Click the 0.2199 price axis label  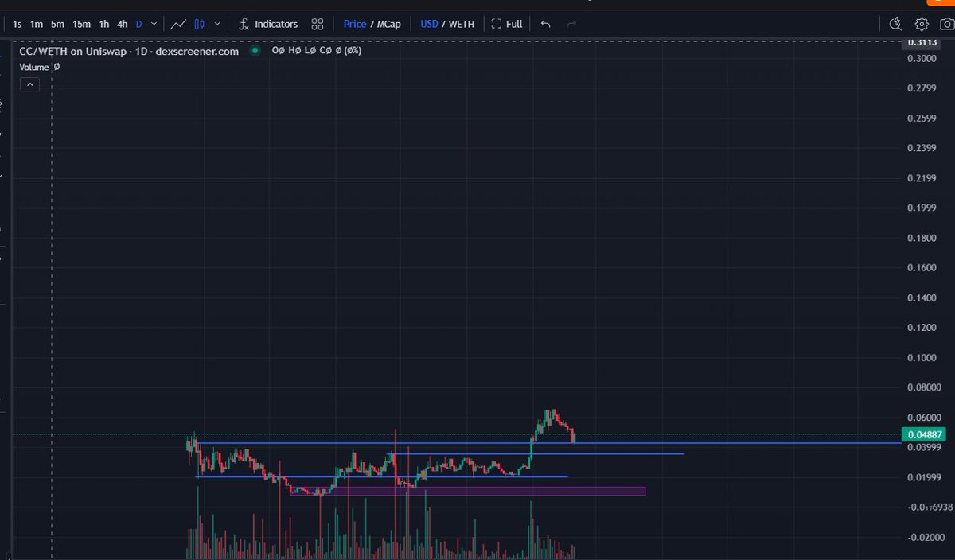922,178
